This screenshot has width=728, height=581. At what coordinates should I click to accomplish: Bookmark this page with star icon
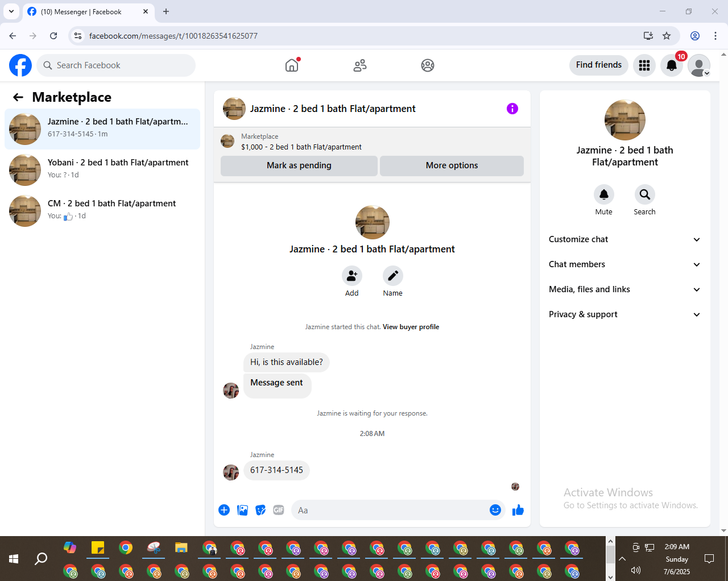pos(667,36)
